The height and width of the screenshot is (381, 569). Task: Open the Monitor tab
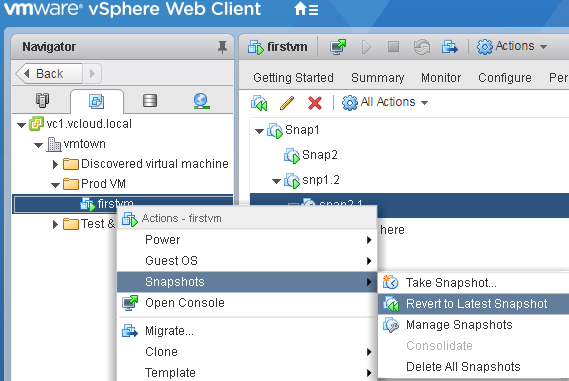click(441, 78)
